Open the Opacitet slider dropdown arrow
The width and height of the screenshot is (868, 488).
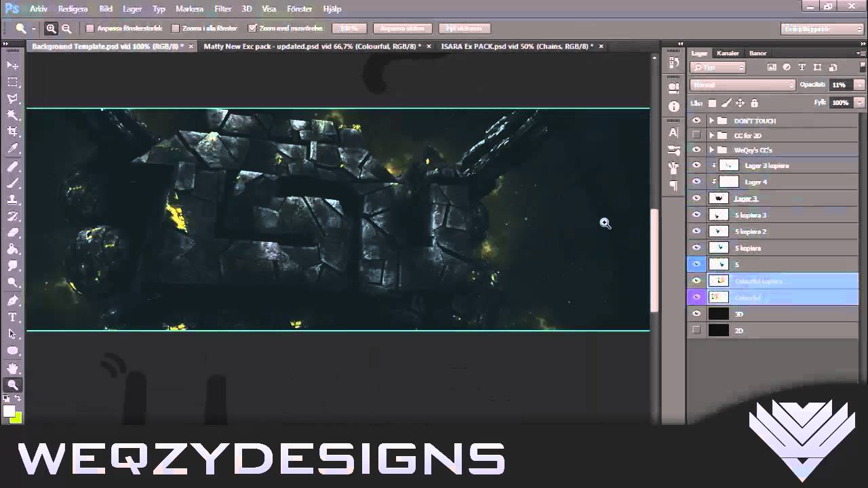(x=859, y=85)
